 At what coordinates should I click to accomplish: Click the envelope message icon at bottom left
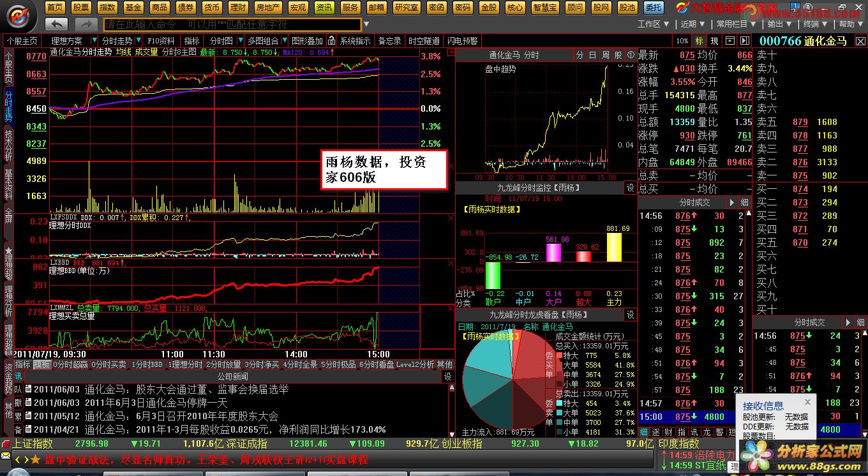pyautogui.click(x=6, y=456)
